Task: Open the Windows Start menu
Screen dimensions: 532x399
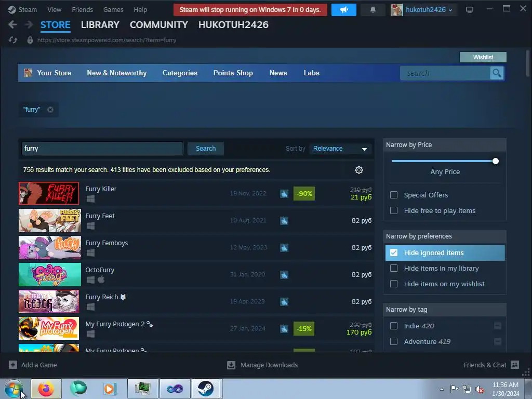Action: point(14,389)
